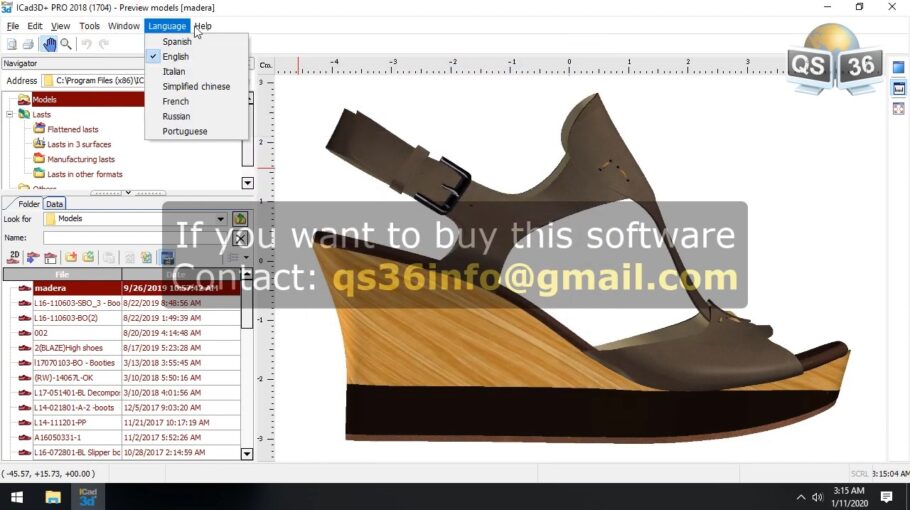Image resolution: width=910 pixels, height=510 pixels.
Task: Click the File column header
Action: (x=62, y=274)
